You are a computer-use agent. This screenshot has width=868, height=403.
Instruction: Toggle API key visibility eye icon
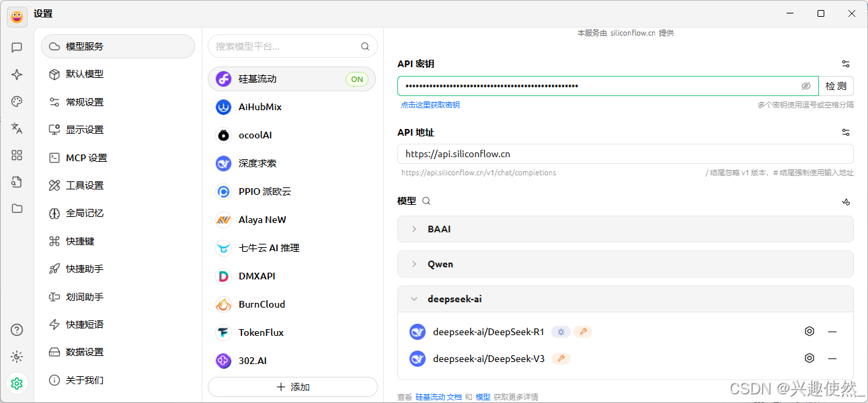pyautogui.click(x=806, y=86)
